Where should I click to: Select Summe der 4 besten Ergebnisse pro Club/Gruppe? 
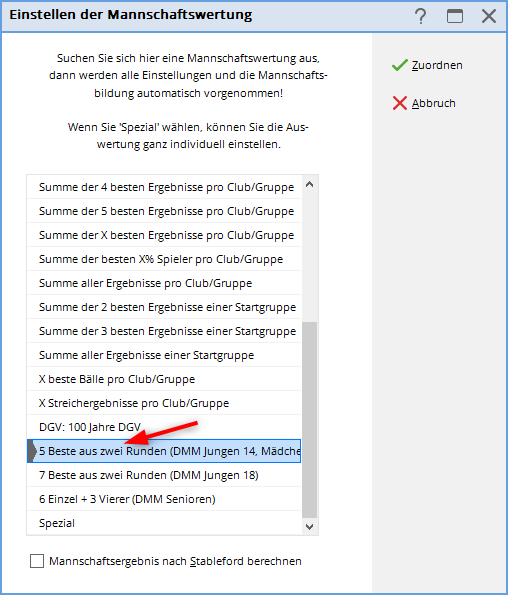click(x=164, y=187)
